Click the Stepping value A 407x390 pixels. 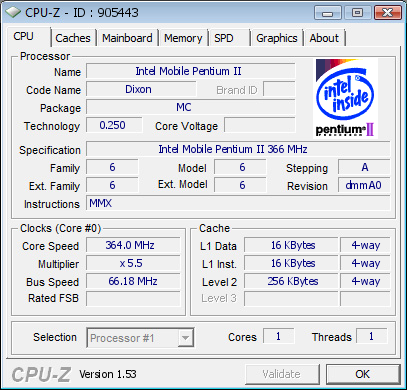coord(364,167)
